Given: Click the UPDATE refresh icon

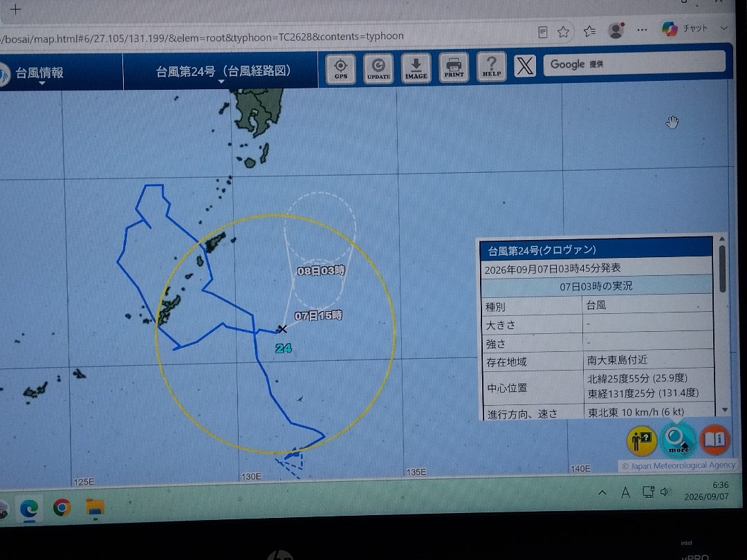Looking at the screenshot, I should pyautogui.click(x=378, y=69).
